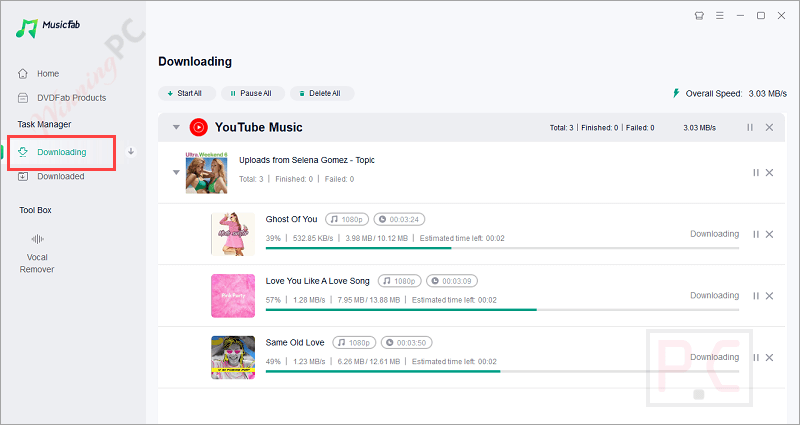Viewport: 800px width, 425px height.
Task: Launch the Vocal Remover tool
Action: pyautogui.click(x=37, y=254)
